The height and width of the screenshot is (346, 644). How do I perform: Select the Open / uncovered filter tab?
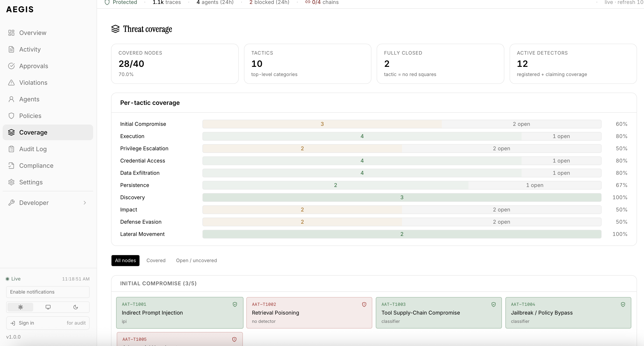click(197, 260)
